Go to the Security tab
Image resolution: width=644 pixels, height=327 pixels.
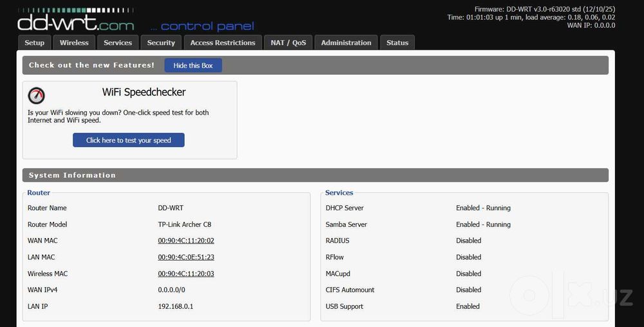click(x=161, y=43)
